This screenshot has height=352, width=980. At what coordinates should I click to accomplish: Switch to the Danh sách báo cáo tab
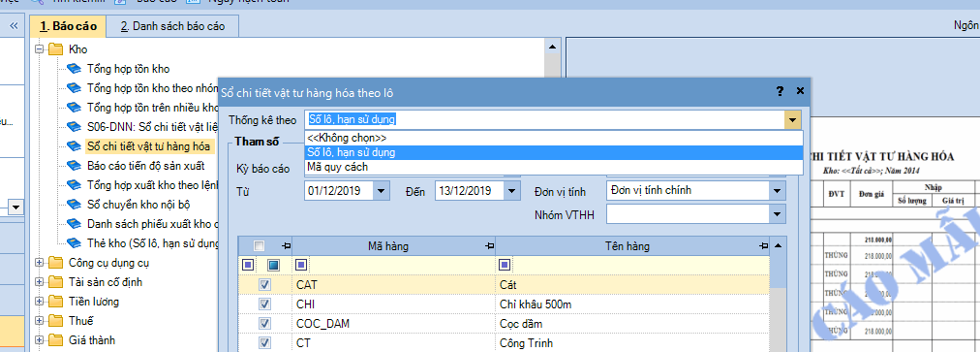[x=172, y=26]
